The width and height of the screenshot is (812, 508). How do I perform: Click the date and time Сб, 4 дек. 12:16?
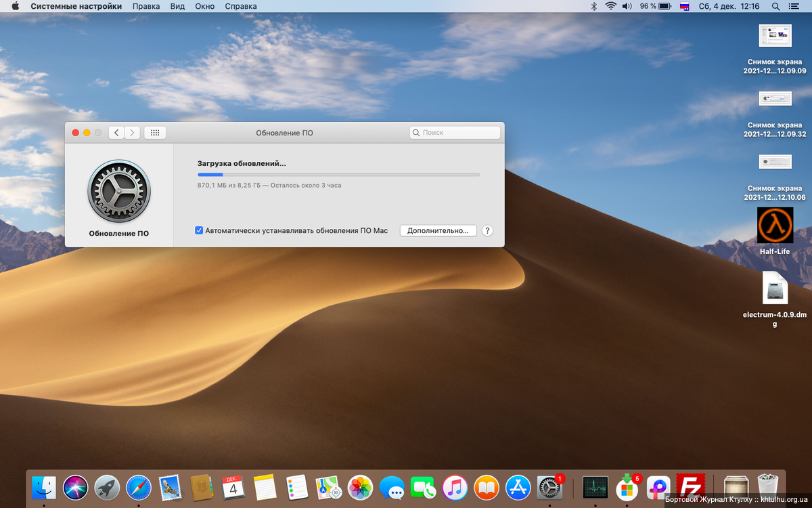[729, 6]
